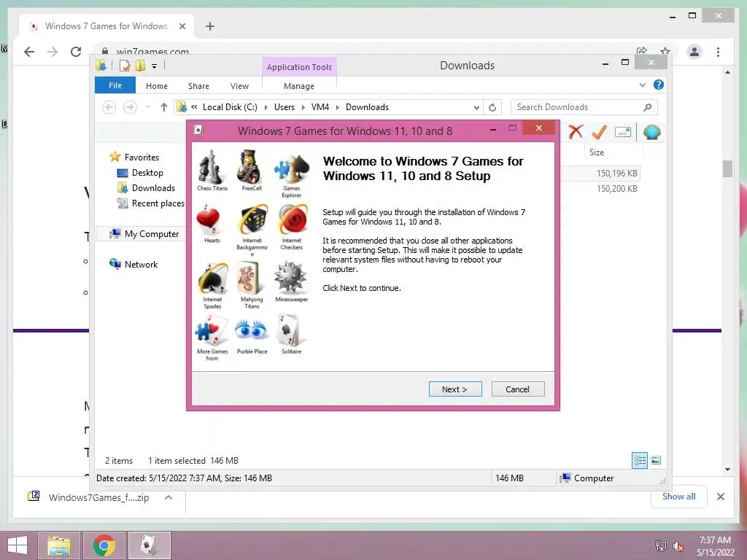747x560 pixels.
Task: Close the Chrome downloads bar
Action: click(x=720, y=497)
